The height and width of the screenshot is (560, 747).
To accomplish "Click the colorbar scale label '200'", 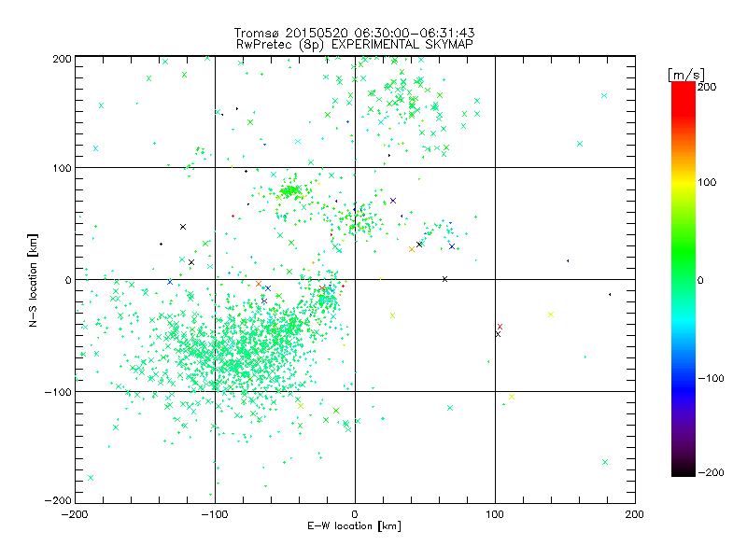I will (707, 87).
